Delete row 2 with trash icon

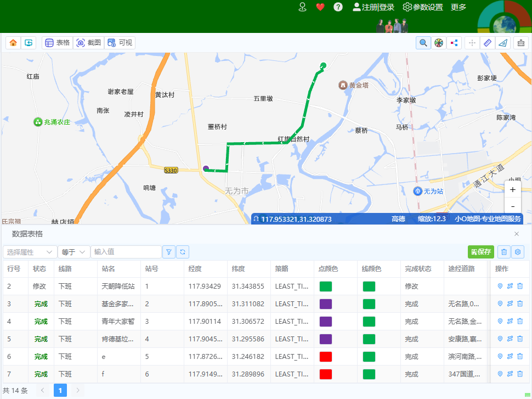click(x=520, y=286)
